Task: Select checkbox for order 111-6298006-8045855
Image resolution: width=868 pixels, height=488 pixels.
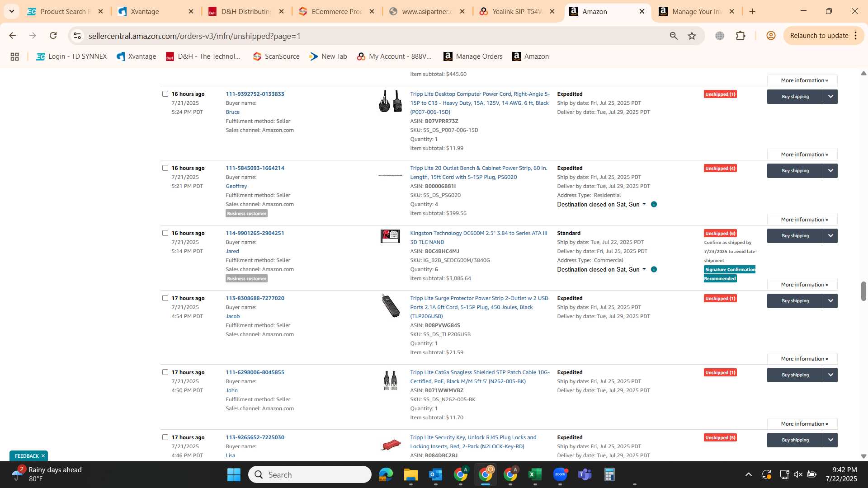Action: (x=165, y=372)
